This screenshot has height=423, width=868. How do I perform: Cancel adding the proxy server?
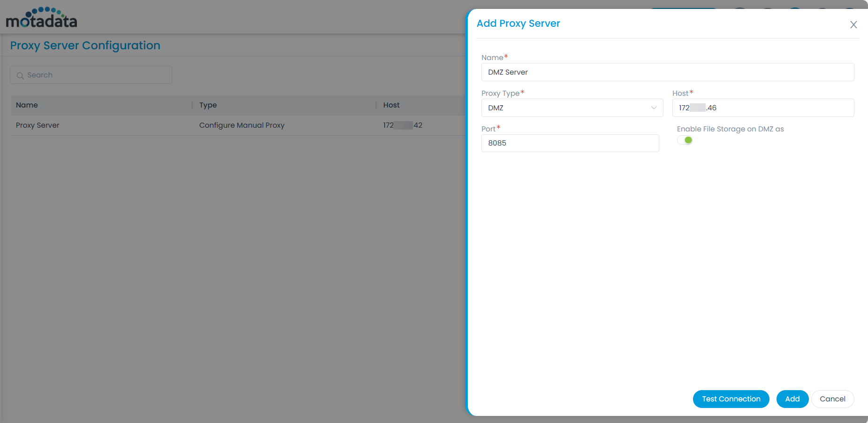pos(832,399)
